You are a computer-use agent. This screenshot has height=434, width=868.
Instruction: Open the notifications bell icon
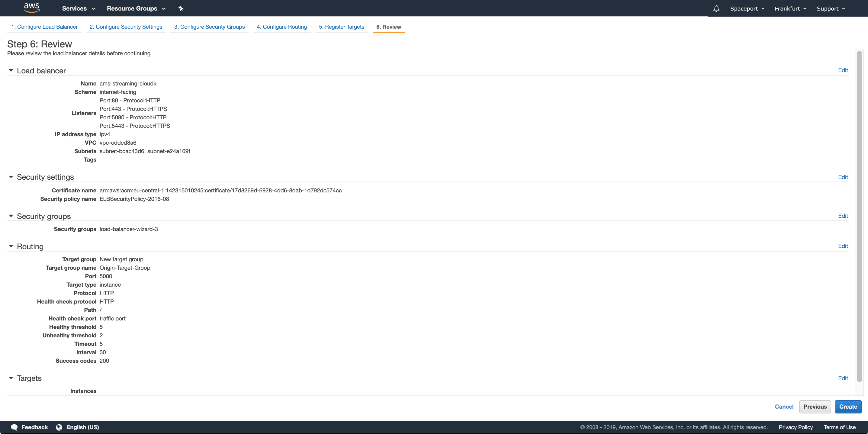tap(716, 8)
